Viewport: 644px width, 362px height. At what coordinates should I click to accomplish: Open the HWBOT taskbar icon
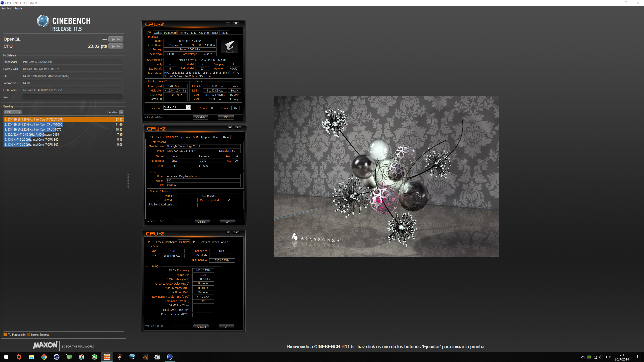click(x=132, y=357)
